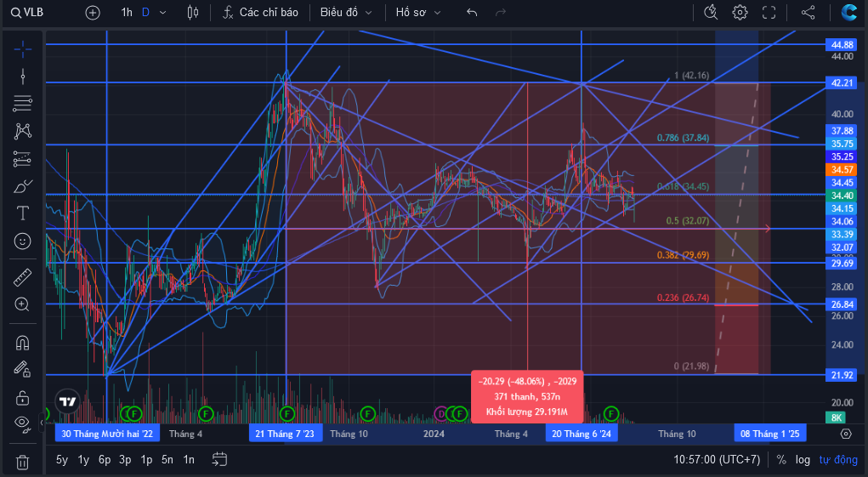Select the forecast and measurement tool
This screenshot has height=477, width=868.
pyautogui.click(x=23, y=159)
